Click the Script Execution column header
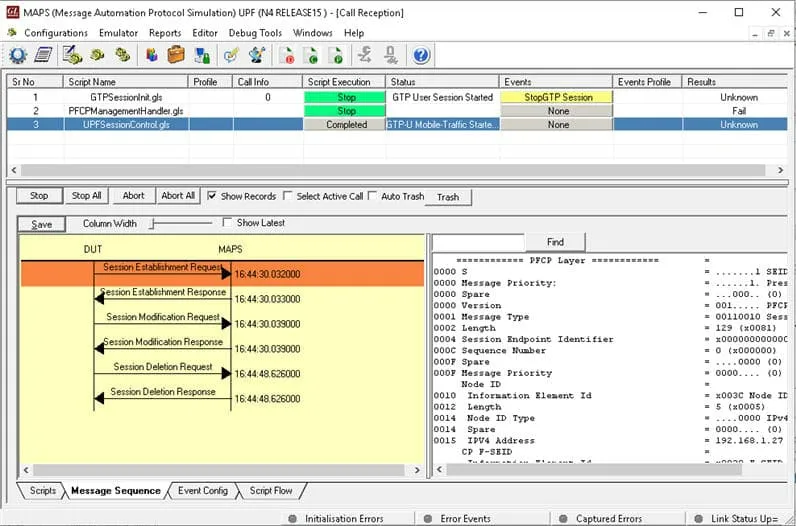The image size is (796, 526). pyautogui.click(x=344, y=82)
